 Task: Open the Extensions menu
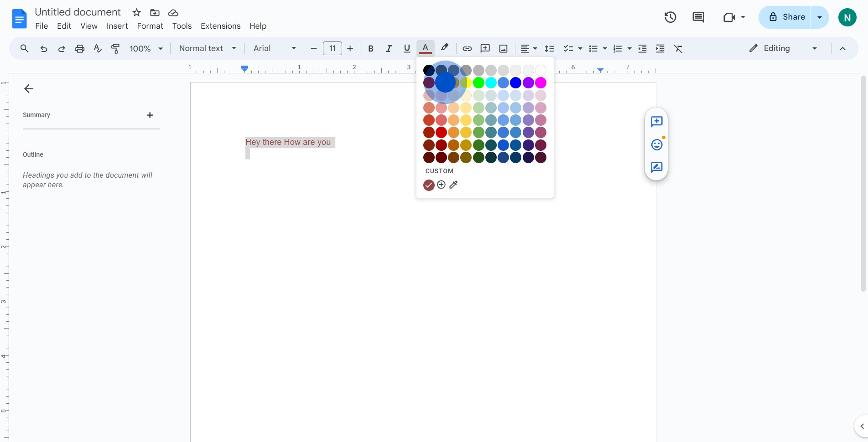click(x=220, y=26)
